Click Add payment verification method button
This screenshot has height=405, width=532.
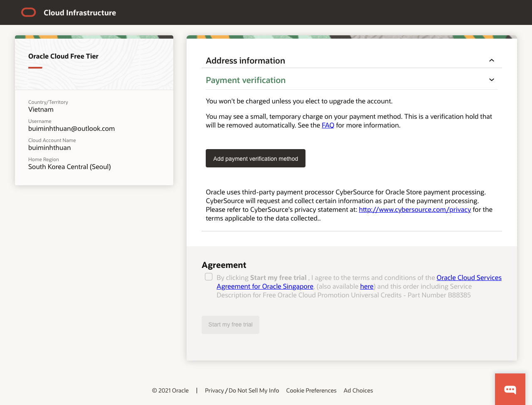(x=256, y=158)
